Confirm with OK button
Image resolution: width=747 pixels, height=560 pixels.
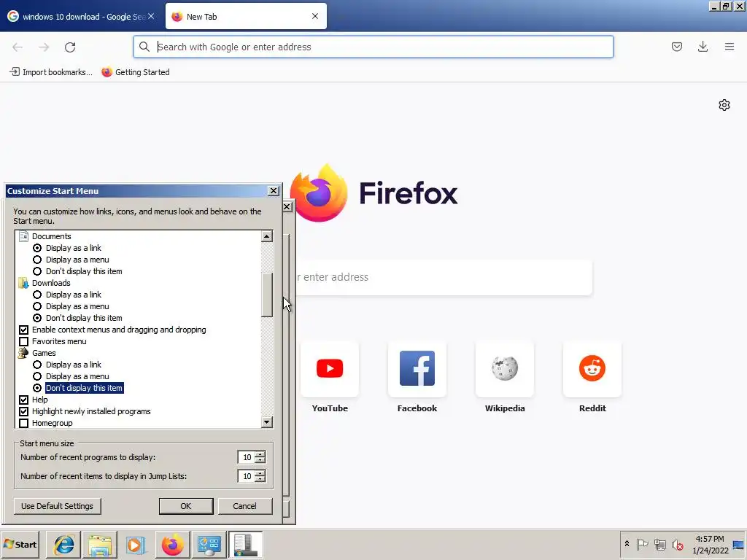tap(186, 506)
